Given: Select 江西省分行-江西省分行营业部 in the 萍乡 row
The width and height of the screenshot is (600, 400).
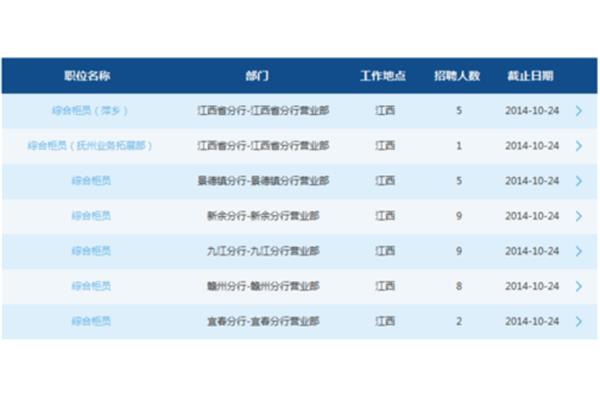Looking at the screenshot, I should click(263, 111).
